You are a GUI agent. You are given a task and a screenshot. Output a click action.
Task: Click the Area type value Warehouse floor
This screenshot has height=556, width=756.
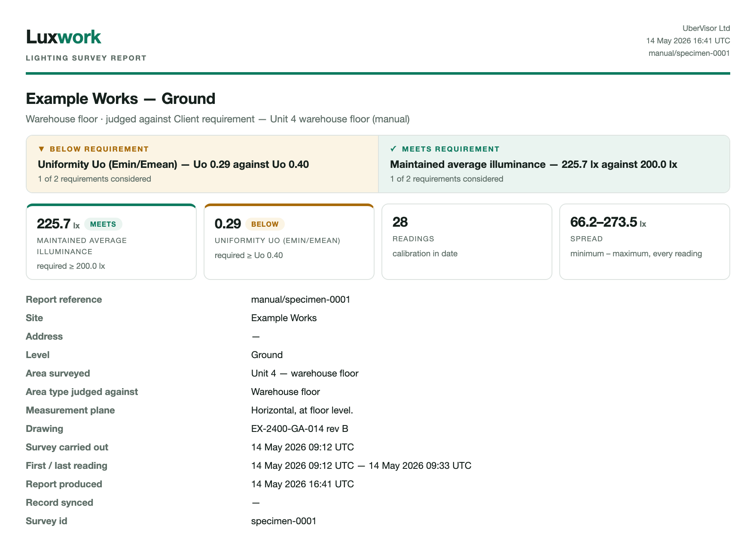(x=286, y=392)
